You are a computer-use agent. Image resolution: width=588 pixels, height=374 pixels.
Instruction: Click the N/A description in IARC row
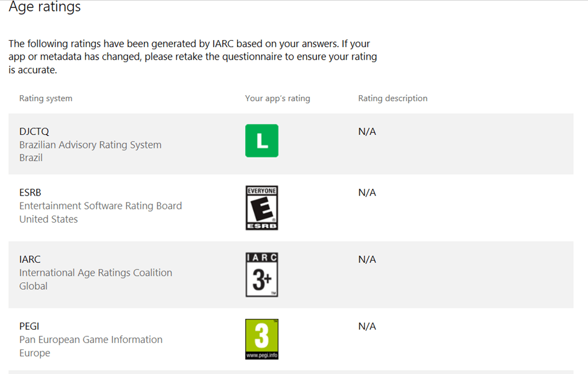pos(367,259)
